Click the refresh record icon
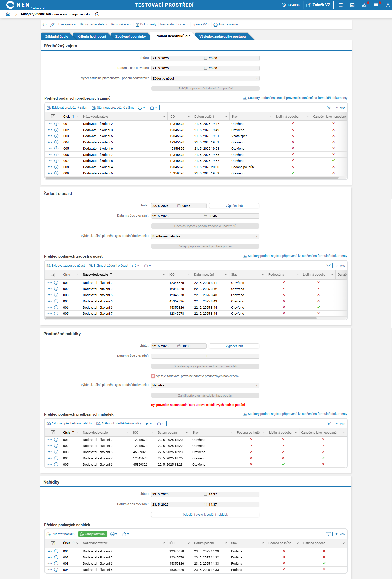Screen dimensions: 392x579 coord(45,24)
